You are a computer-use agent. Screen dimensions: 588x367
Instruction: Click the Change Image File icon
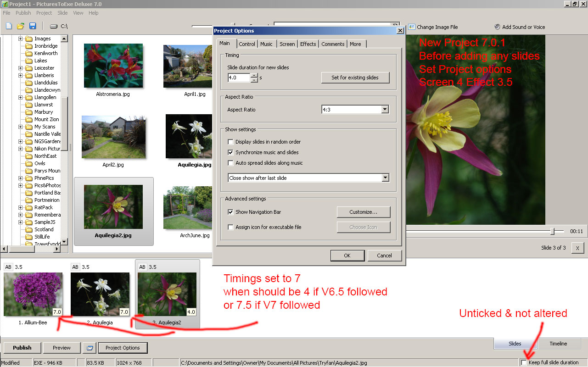[412, 27]
